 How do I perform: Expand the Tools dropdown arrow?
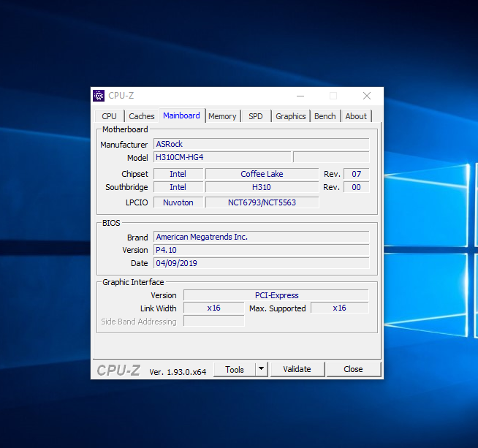(x=261, y=369)
